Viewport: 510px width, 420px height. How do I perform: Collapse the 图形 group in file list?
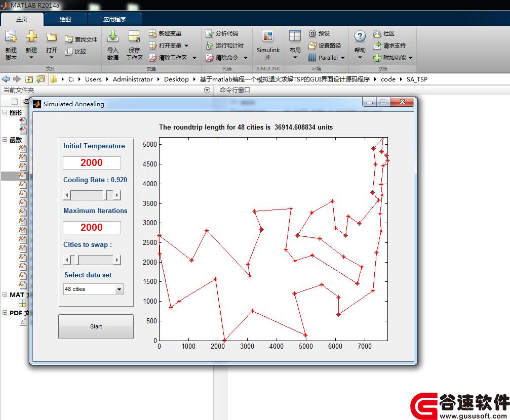pyautogui.click(x=5, y=112)
